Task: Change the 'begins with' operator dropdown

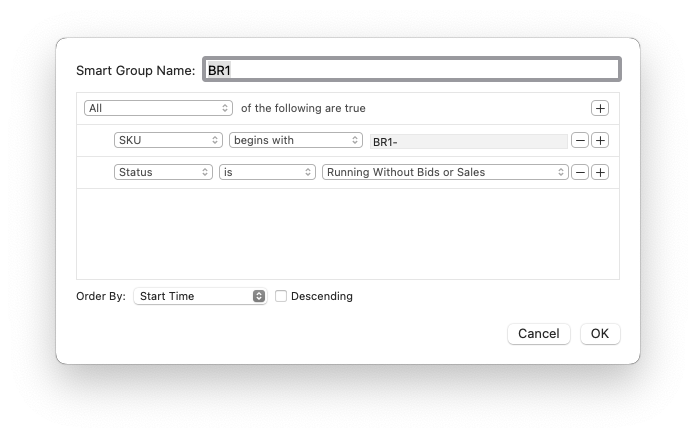Action: pos(295,141)
